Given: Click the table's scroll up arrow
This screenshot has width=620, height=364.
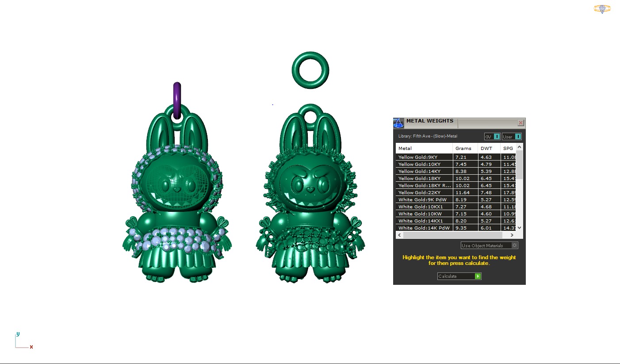Looking at the screenshot, I should 519,146.
